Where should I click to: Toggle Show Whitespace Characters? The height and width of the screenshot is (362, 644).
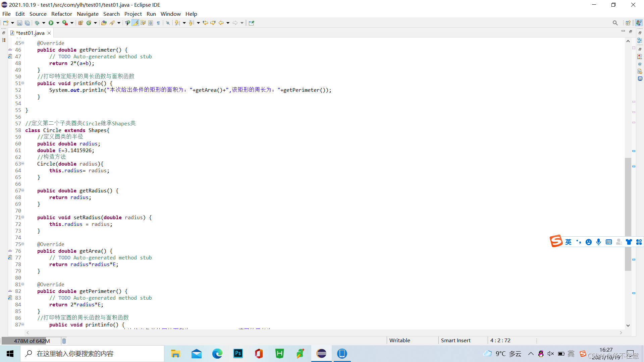(158, 23)
